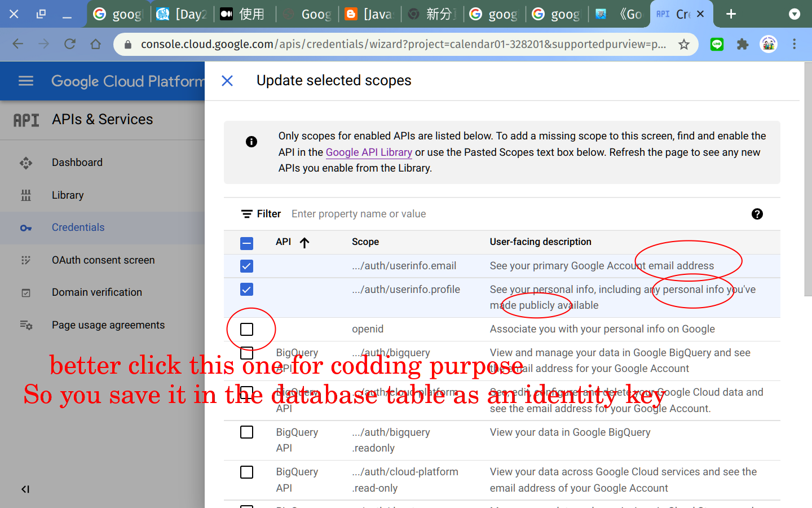Image resolution: width=812 pixels, height=508 pixels.
Task: Click the Filter list icon
Action: coord(246,214)
